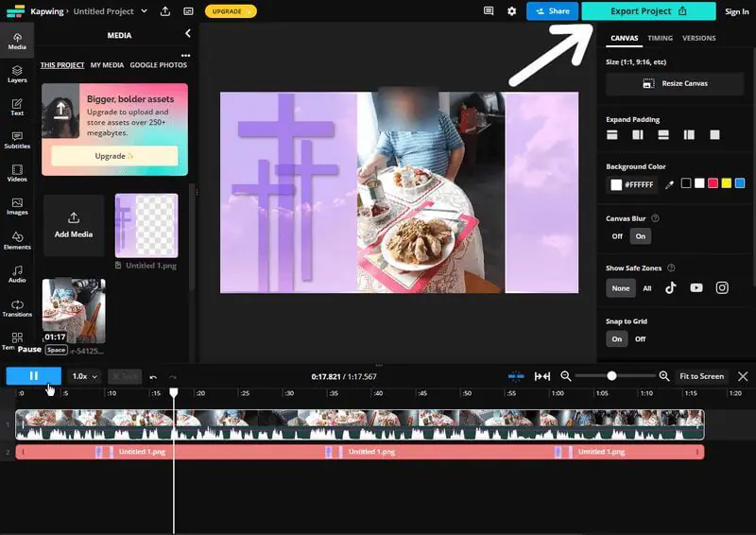Collapse the Media panel with the chevron
The height and width of the screenshot is (535, 756).
coord(187,33)
